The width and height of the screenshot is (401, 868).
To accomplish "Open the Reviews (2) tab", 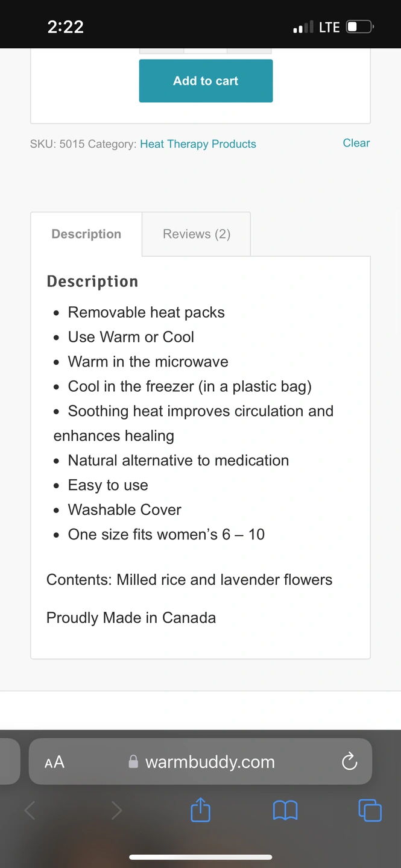I will tap(197, 234).
